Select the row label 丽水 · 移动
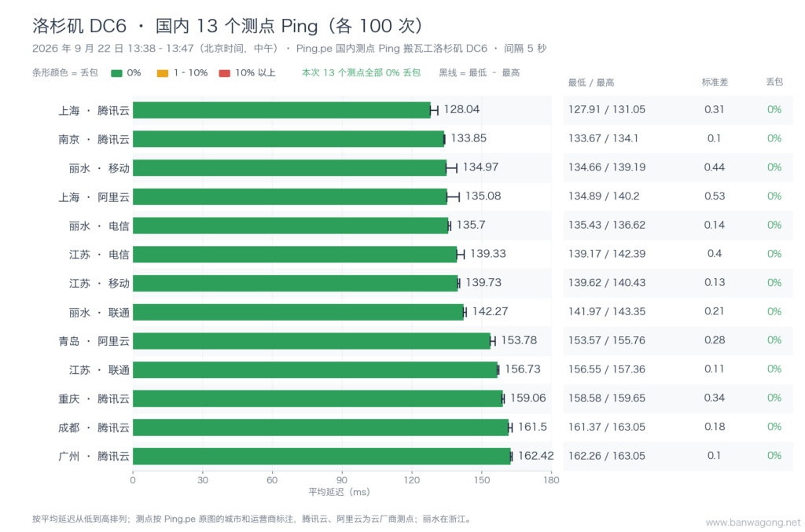This screenshot has height=532, width=805. click(99, 168)
